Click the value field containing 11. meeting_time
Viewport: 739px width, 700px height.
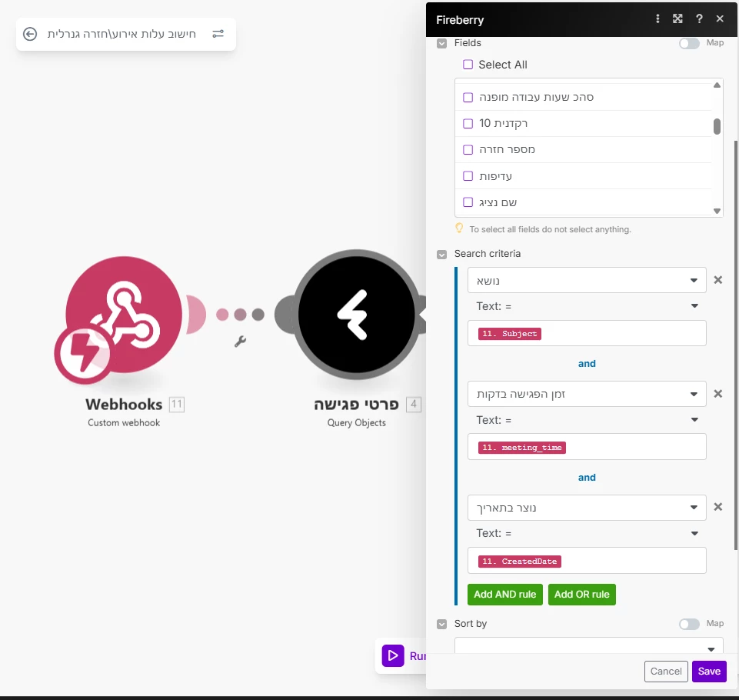coord(587,447)
